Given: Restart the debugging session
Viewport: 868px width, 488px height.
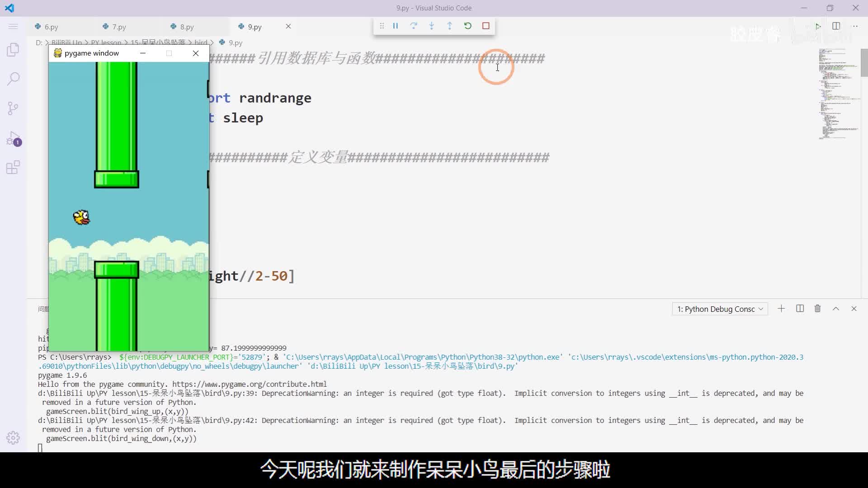Looking at the screenshot, I should [x=468, y=26].
